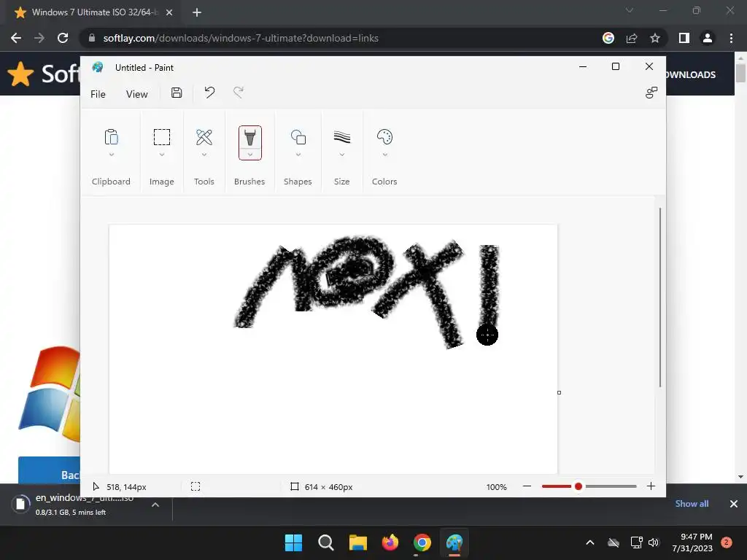Click the Softlay logo in browser
This screenshot has width=747, height=560.
(x=44, y=74)
